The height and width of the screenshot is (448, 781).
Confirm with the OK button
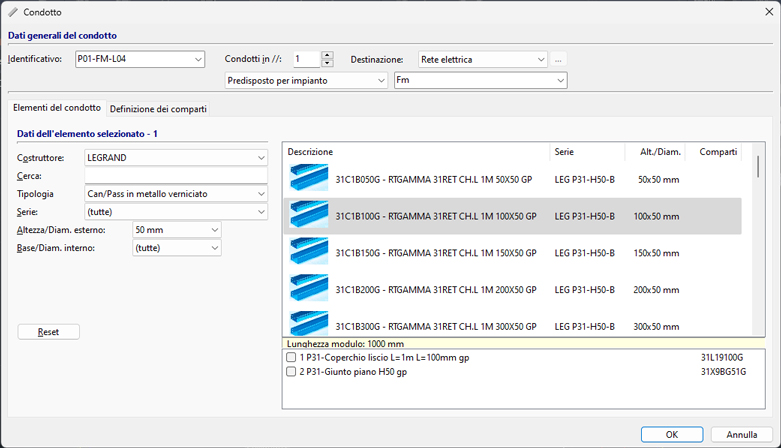click(x=672, y=434)
